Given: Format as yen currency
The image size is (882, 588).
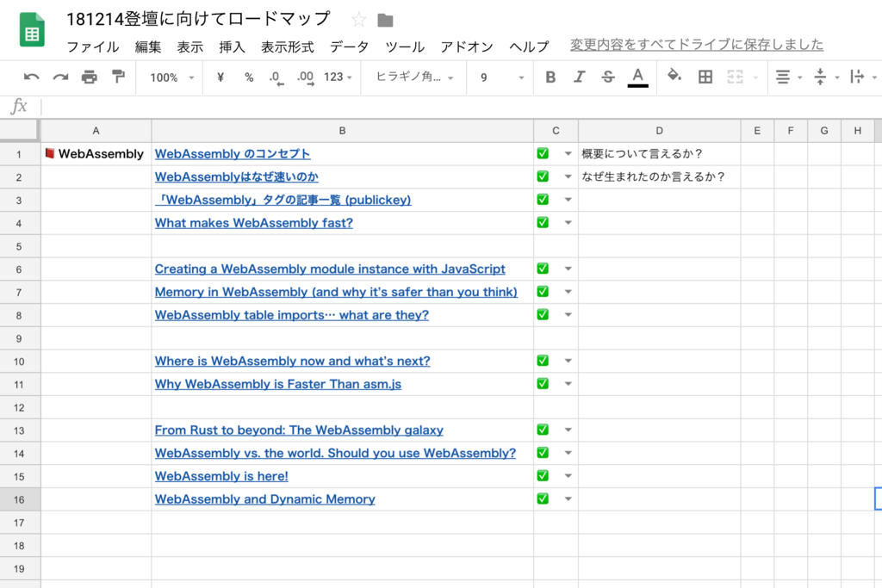Looking at the screenshot, I should (x=220, y=77).
